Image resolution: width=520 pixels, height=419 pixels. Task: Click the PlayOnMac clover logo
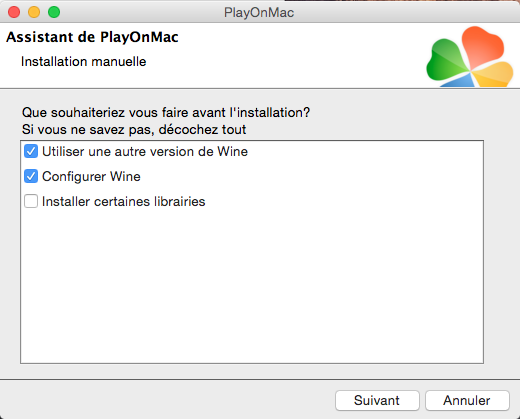pos(470,57)
